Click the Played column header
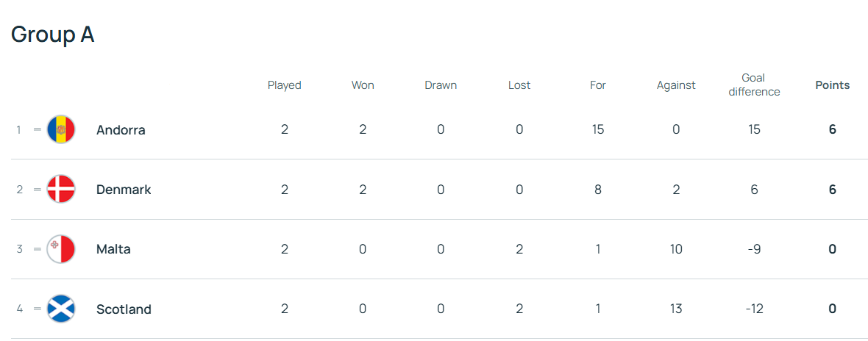Viewport: 868px width, 341px height. 284,85
